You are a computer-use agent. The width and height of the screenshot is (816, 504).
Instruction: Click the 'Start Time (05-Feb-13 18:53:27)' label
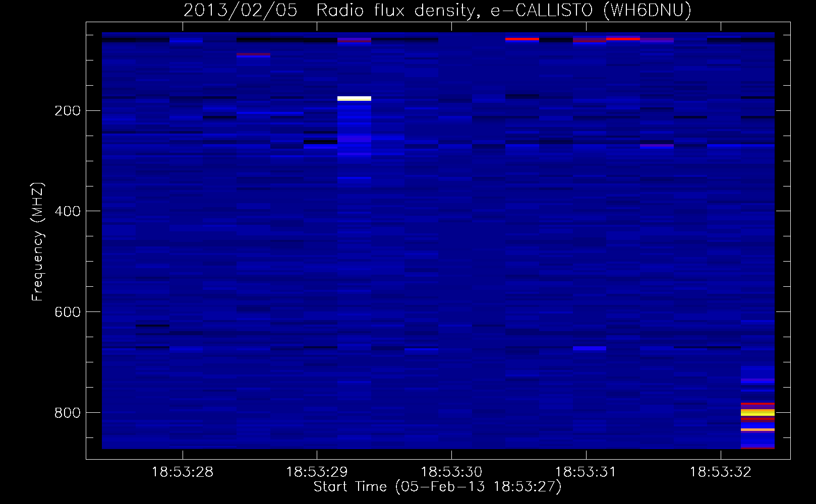point(437,487)
